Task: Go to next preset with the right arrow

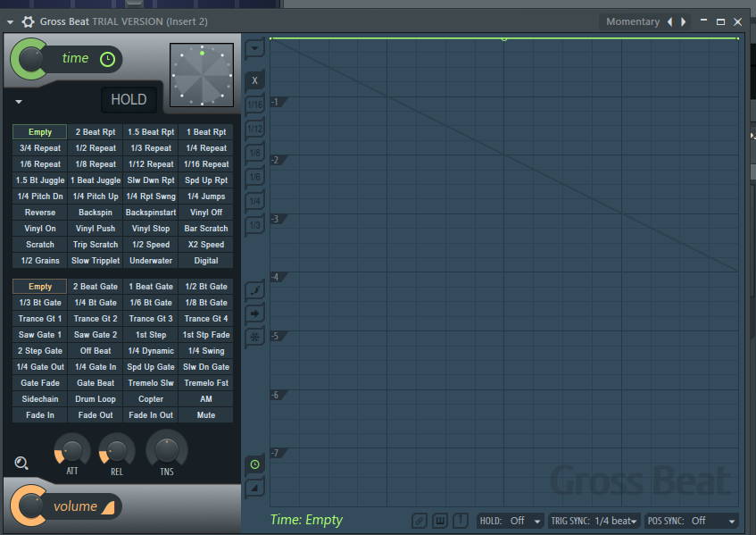Action: 683,21
